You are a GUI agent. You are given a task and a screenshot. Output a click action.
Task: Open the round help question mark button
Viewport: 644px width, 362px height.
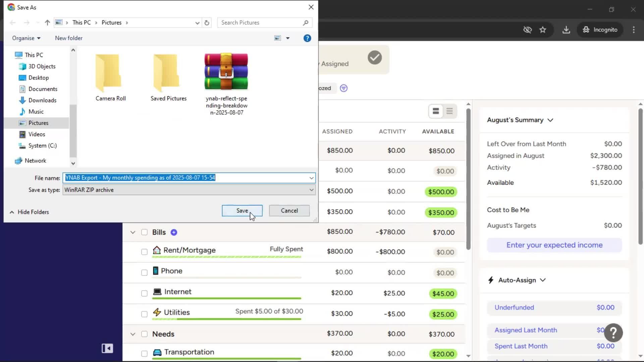(613, 333)
